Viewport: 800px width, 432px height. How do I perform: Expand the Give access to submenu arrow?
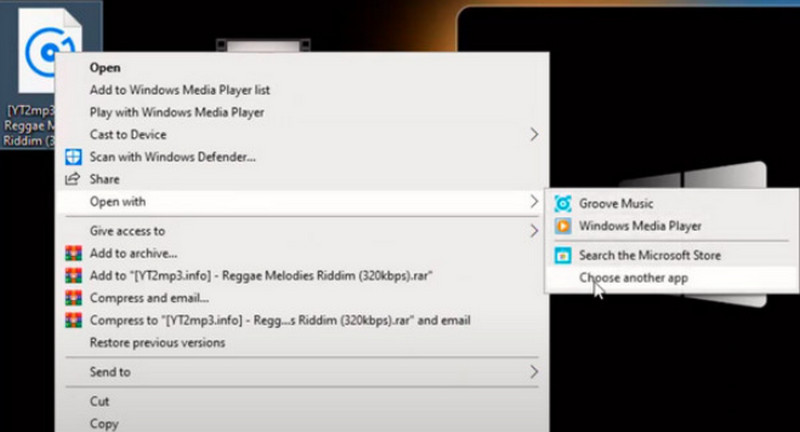[x=534, y=231]
